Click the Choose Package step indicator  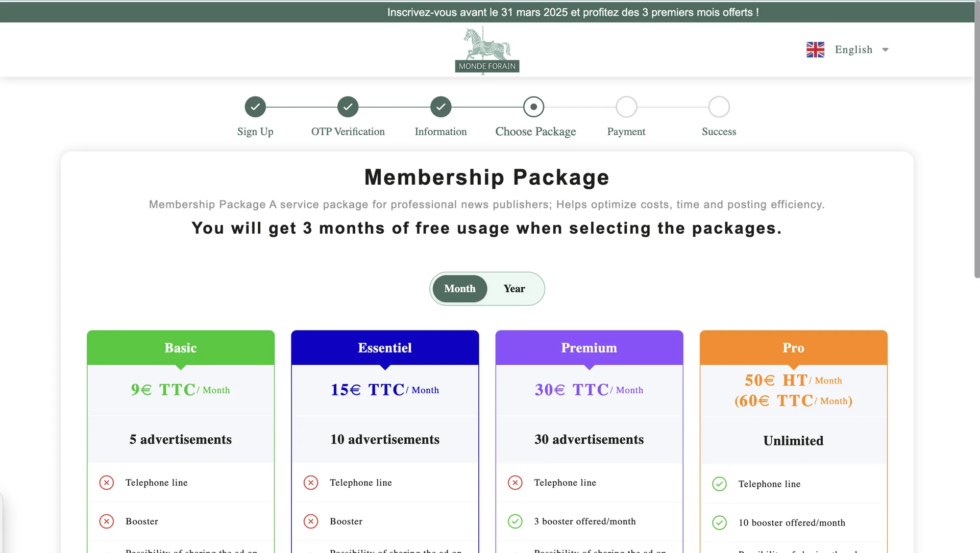click(534, 107)
